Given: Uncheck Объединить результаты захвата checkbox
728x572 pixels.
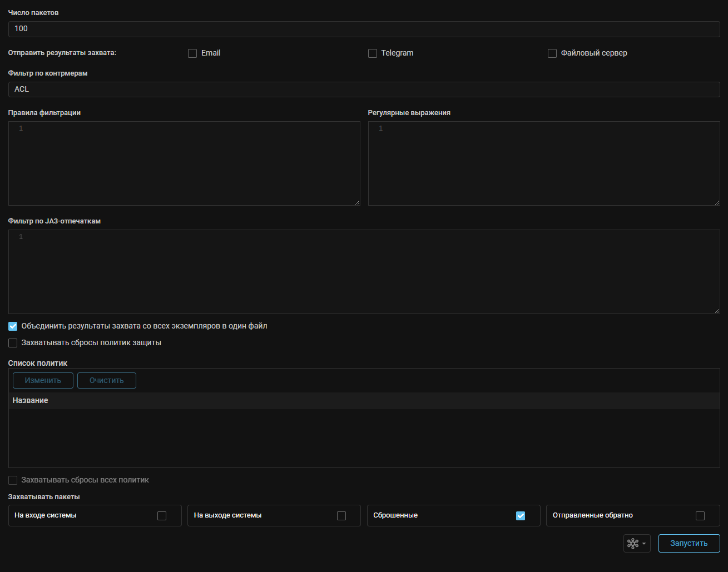Looking at the screenshot, I should pos(13,326).
